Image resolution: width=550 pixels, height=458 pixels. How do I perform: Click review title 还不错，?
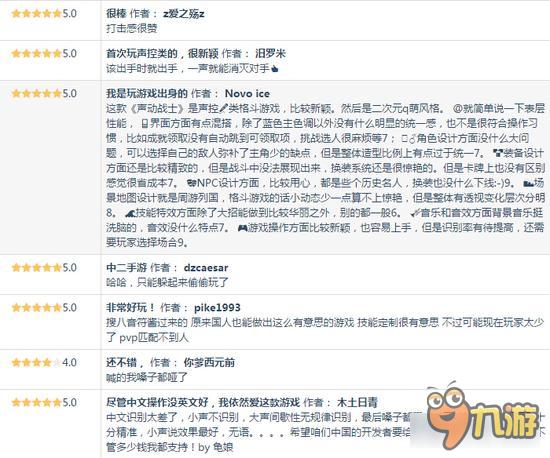coord(125,363)
